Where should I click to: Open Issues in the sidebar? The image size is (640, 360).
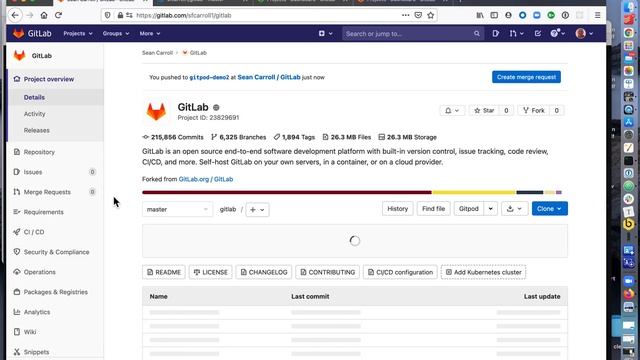tap(33, 172)
